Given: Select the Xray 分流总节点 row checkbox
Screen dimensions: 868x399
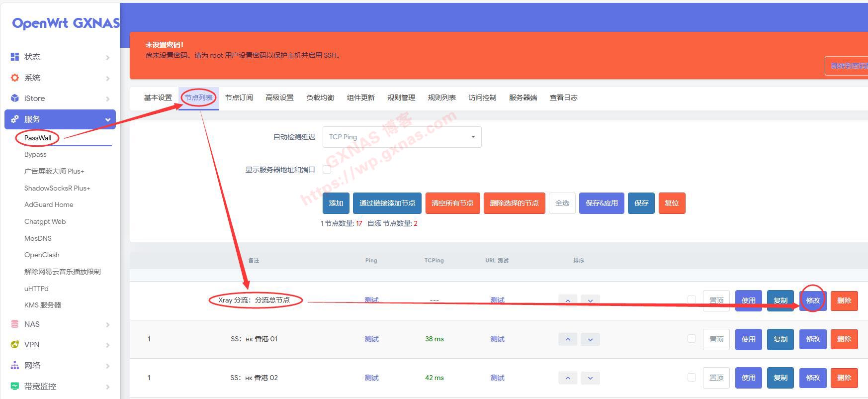Looking at the screenshot, I should click(691, 300).
